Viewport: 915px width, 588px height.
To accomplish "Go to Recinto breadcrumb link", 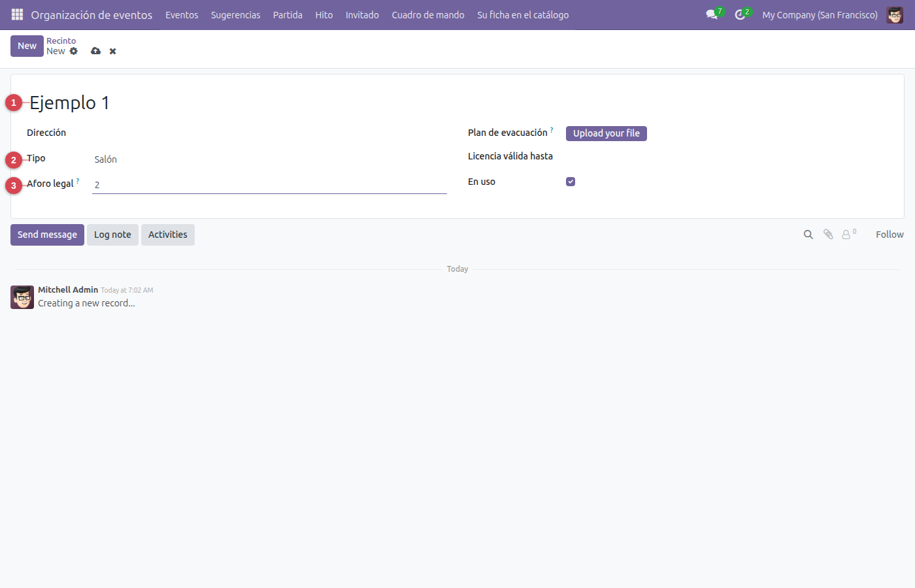I will [x=61, y=41].
